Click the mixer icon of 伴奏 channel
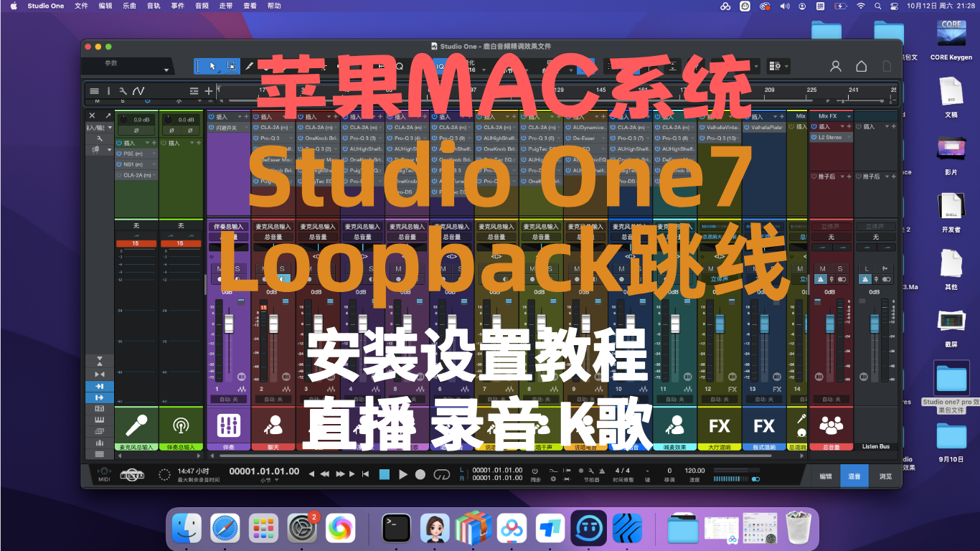 tap(228, 425)
